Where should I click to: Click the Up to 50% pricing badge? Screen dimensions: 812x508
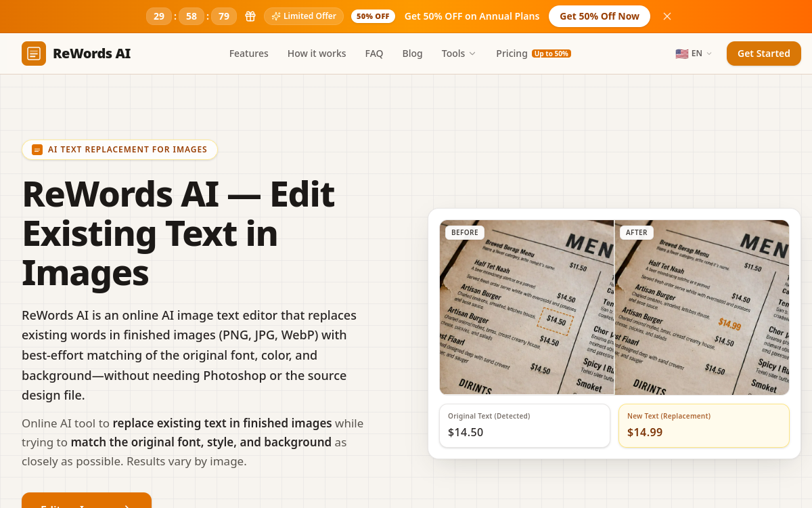pyautogui.click(x=551, y=54)
